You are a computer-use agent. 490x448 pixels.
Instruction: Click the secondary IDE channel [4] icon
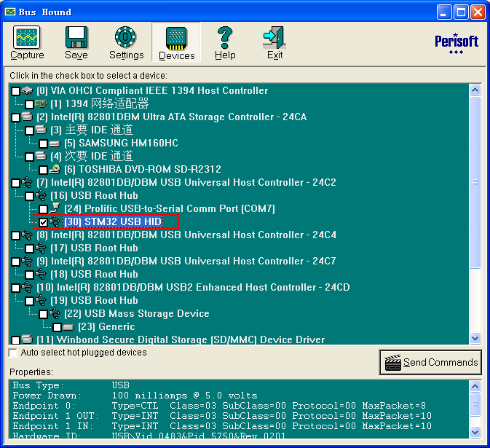[41, 156]
